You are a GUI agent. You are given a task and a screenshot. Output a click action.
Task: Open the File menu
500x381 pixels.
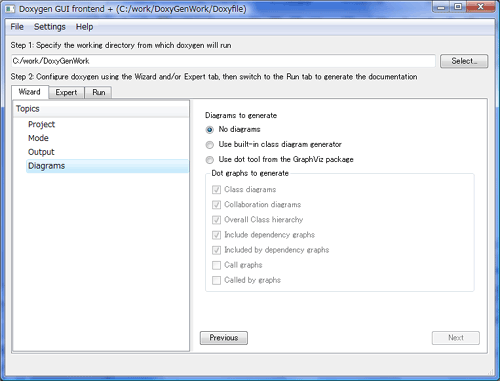[x=17, y=27]
